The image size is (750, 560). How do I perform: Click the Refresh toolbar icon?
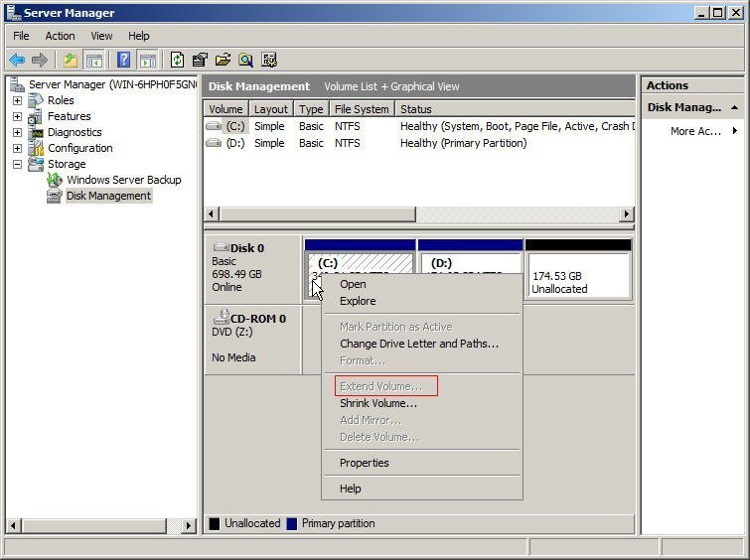(178, 61)
